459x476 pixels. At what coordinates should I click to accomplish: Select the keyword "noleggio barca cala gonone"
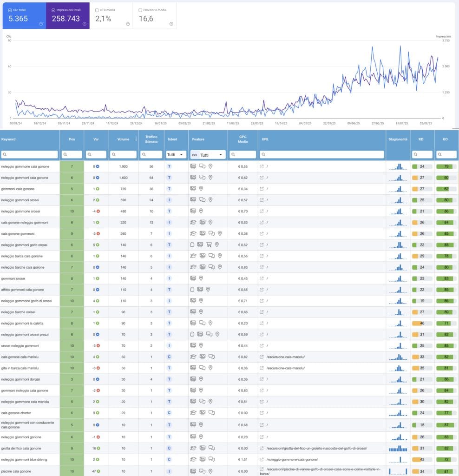[x=22, y=256]
